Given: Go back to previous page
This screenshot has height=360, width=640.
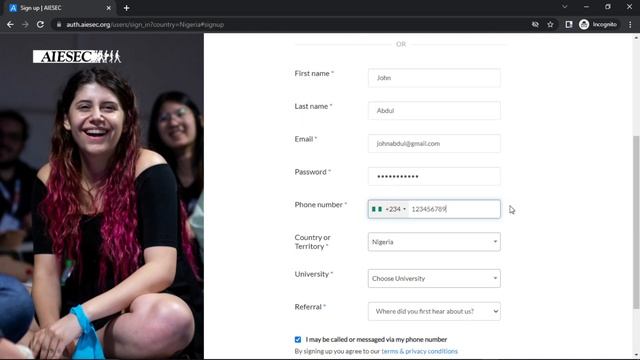Looking at the screenshot, I should click(10, 24).
